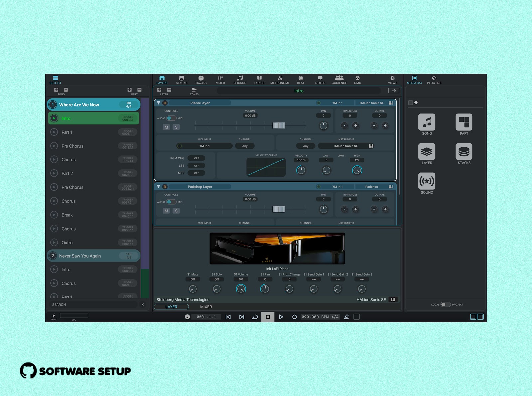Open Piano Layer MIDI input VM In 1 dropdown
Viewport: 532px width, 396px height.
point(204,146)
